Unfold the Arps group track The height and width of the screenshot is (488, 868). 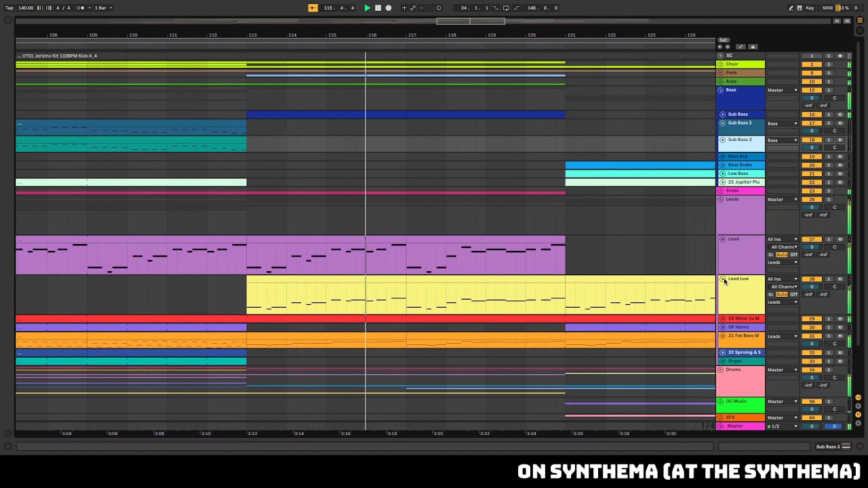click(x=720, y=81)
